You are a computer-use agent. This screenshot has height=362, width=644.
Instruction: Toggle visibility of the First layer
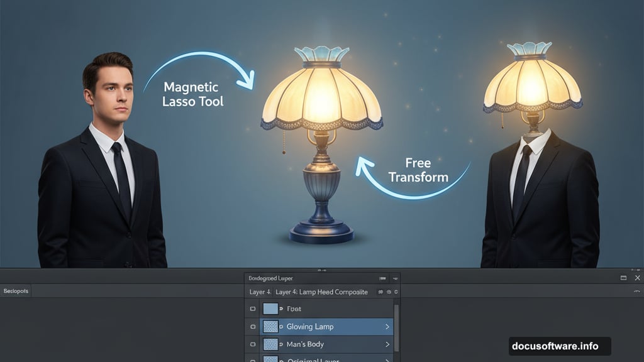tap(252, 309)
